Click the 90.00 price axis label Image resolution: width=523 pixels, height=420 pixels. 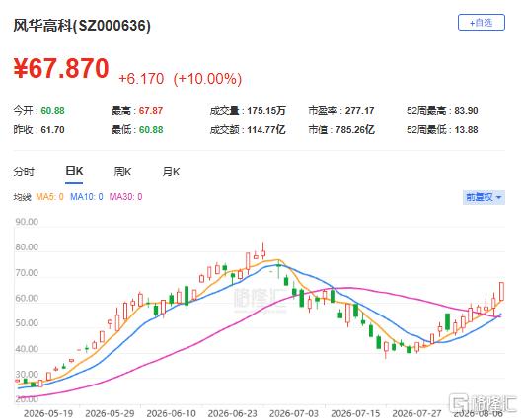point(27,222)
